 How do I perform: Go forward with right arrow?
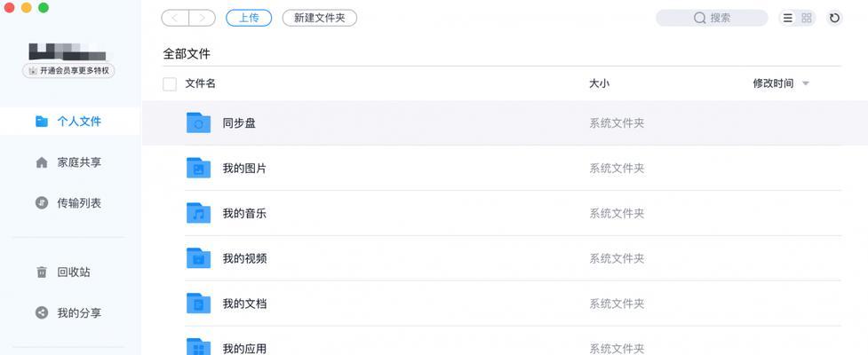[x=203, y=18]
